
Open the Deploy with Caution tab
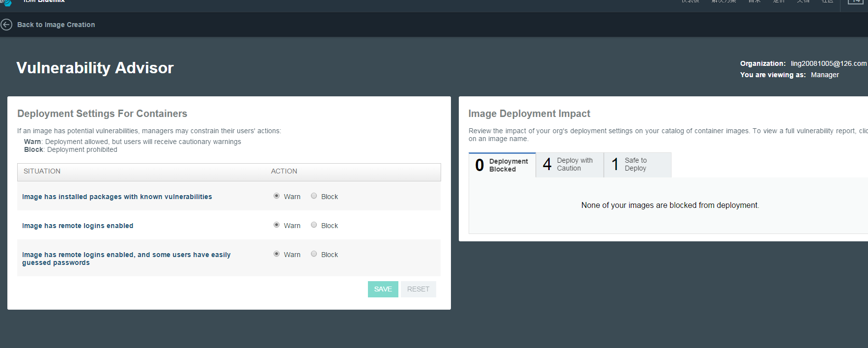(x=569, y=165)
